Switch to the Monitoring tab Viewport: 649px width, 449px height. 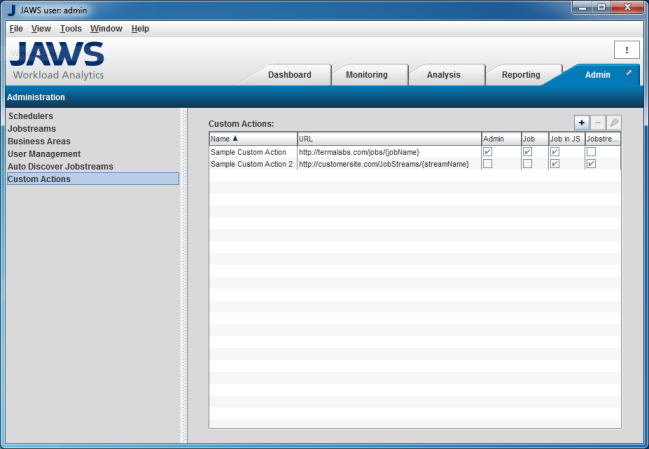point(367,75)
